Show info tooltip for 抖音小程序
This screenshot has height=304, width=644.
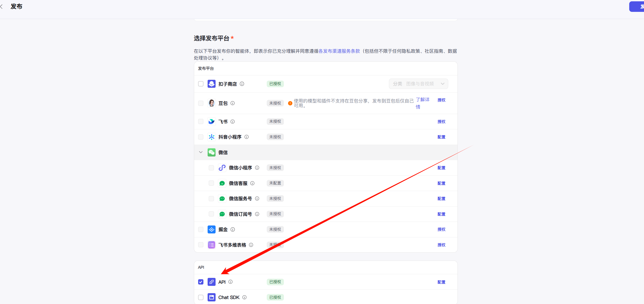click(246, 137)
